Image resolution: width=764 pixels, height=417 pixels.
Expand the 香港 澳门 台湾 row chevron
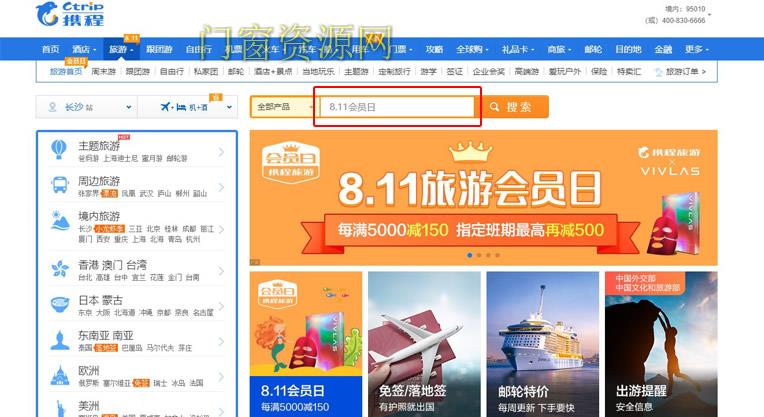(221, 270)
